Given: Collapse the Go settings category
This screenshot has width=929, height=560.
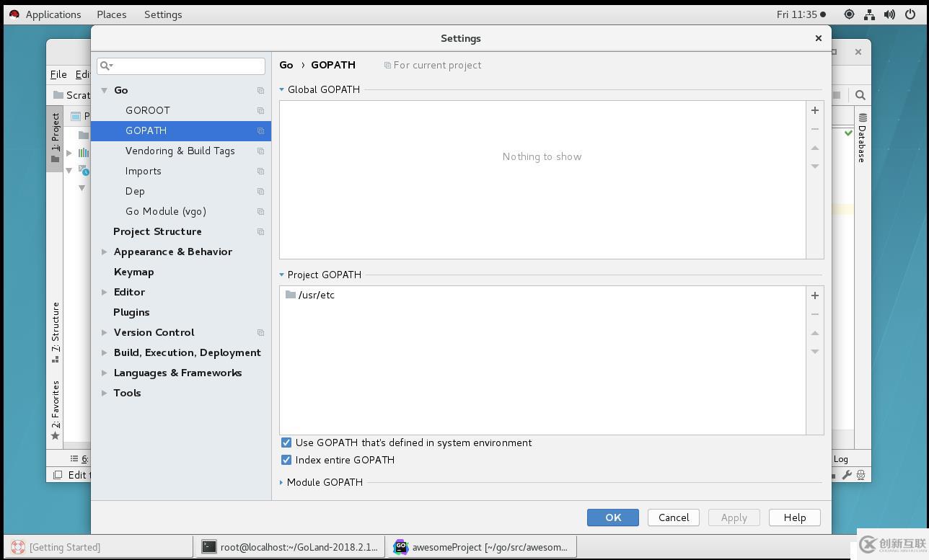Looking at the screenshot, I should tap(105, 90).
